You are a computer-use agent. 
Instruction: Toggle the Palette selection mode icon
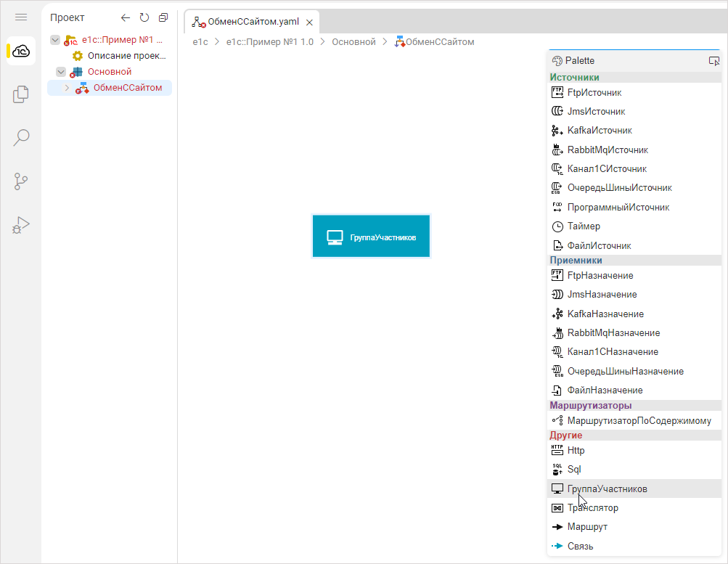pyautogui.click(x=714, y=61)
